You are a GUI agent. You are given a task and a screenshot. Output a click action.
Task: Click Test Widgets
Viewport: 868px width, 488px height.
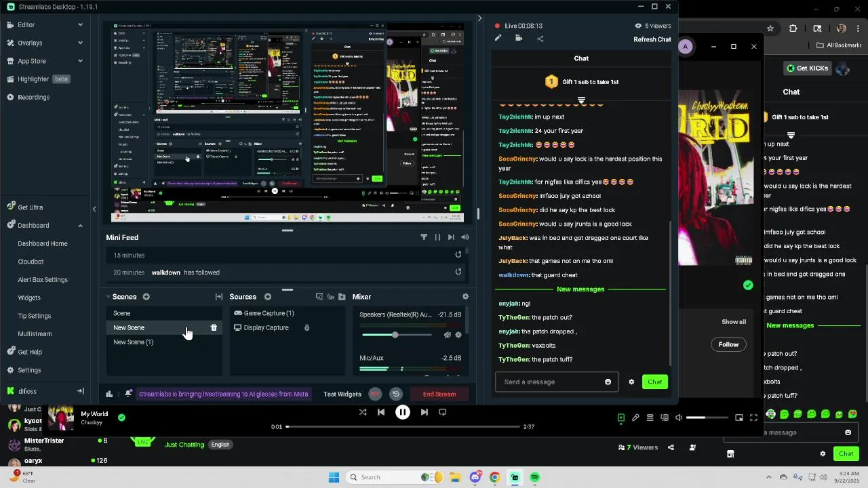pyautogui.click(x=342, y=394)
